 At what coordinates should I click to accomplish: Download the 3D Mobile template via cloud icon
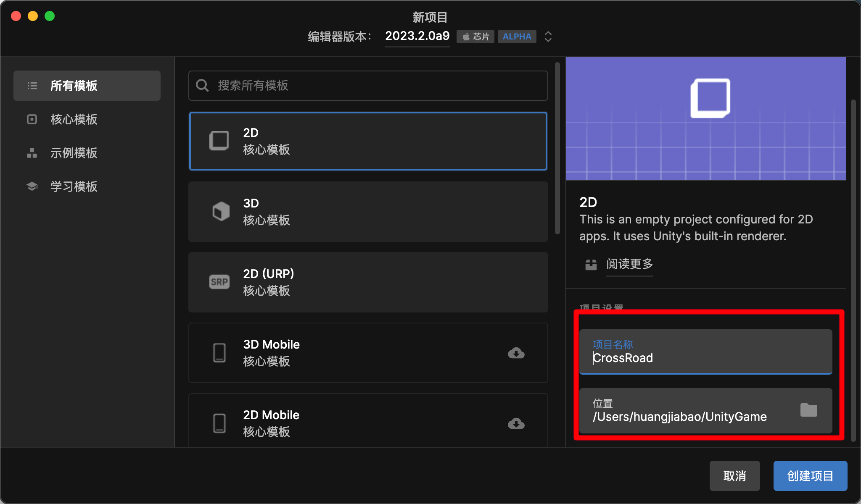pos(516,353)
